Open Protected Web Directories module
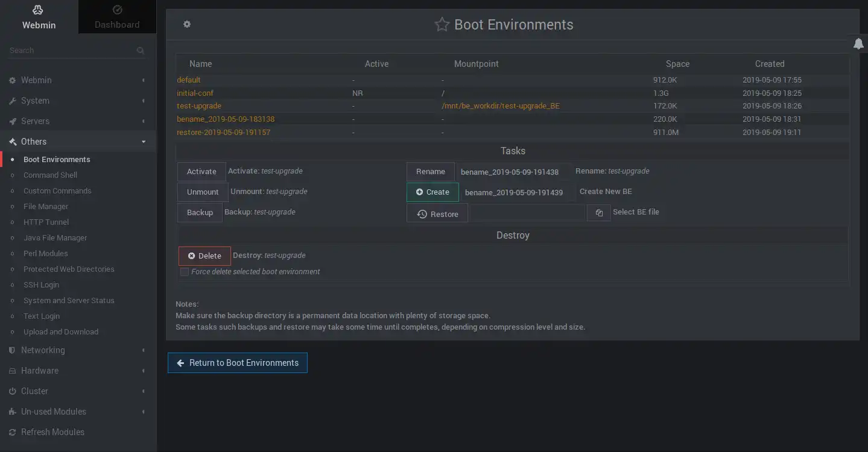The height and width of the screenshot is (452, 868). pyautogui.click(x=69, y=269)
